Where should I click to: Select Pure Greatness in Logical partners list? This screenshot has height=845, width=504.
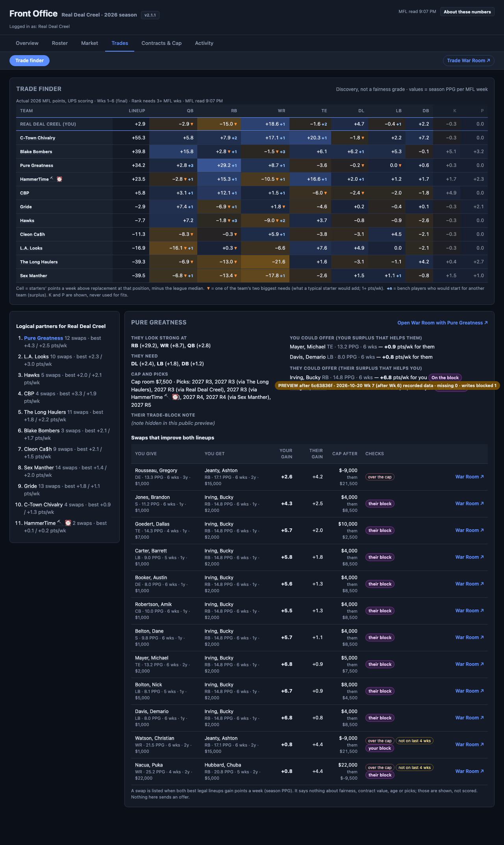tap(43, 338)
